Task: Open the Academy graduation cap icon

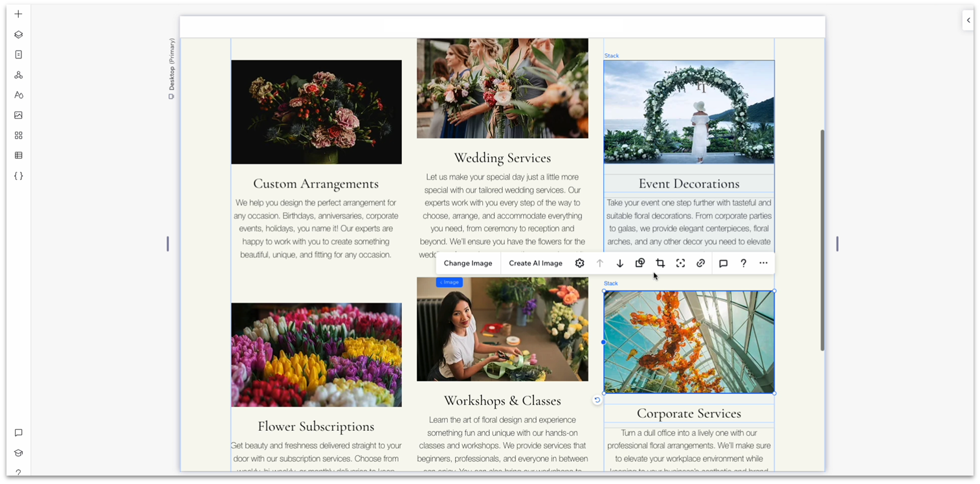Action: [x=18, y=452]
